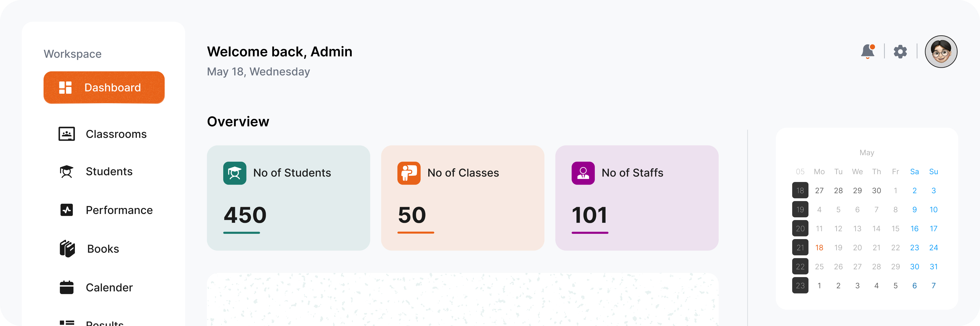
Task: Click the Classrooms board icon
Action: click(67, 134)
